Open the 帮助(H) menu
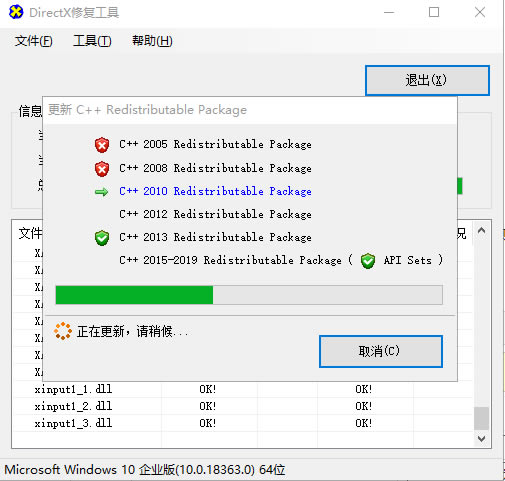 (x=152, y=41)
